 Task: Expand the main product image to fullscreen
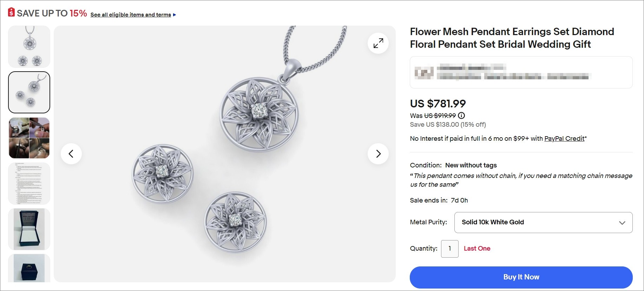click(378, 43)
